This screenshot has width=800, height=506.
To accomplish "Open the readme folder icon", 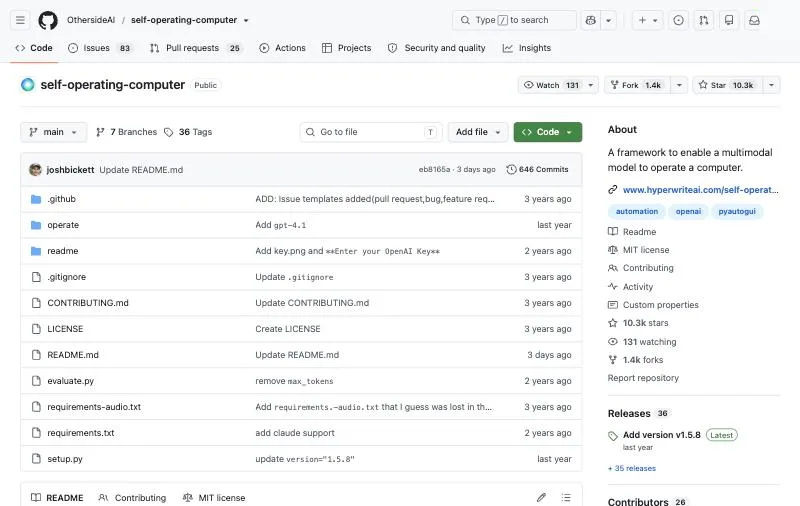I will [x=36, y=251].
